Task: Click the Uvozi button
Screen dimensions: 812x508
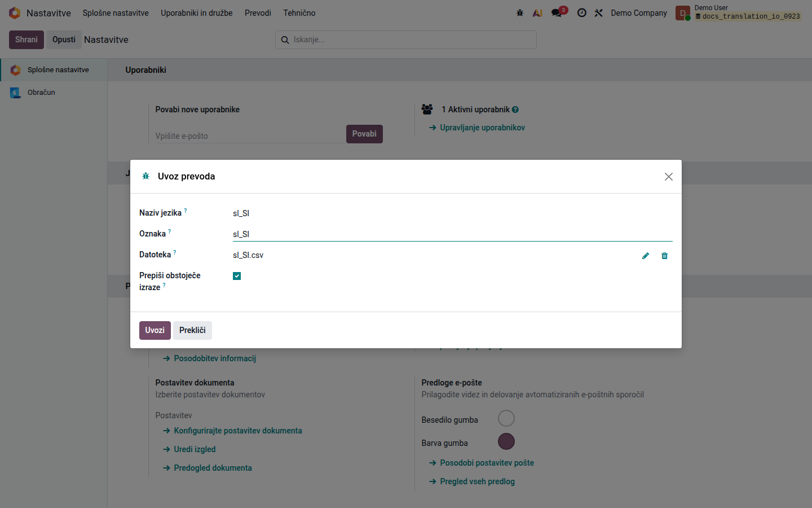Action: pos(155,330)
